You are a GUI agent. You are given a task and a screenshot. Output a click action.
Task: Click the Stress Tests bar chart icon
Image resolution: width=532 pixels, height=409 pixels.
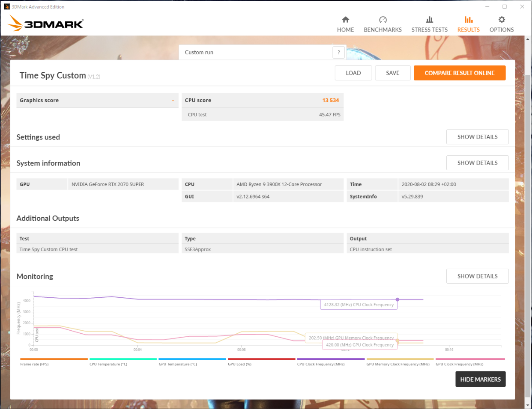coord(430,20)
